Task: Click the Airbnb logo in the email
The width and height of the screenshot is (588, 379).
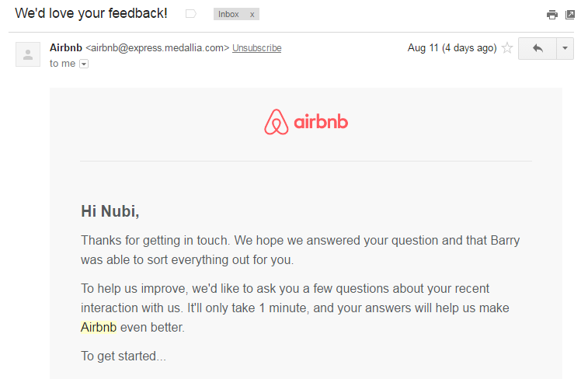Action: 306,123
